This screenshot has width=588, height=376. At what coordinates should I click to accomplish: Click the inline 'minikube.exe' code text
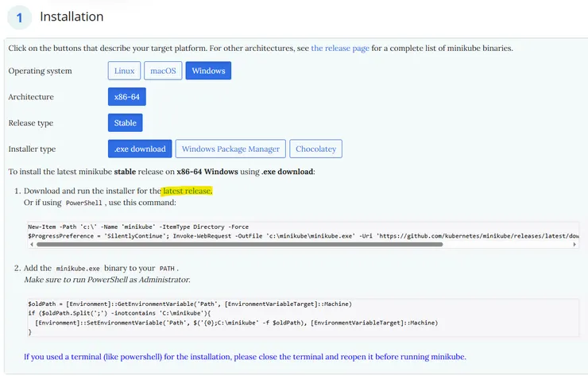(x=78, y=269)
